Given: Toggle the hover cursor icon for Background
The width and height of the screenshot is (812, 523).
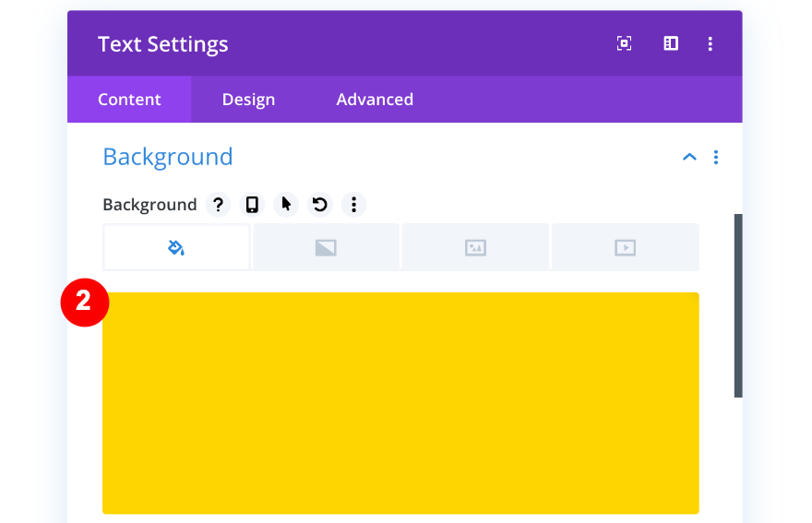Looking at the screenshot, I should click(286, 205).
